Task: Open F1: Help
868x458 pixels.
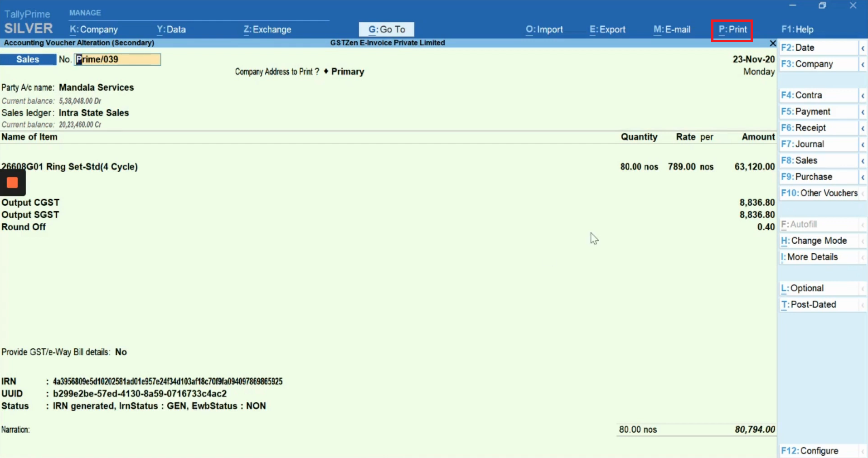Action: (x=797, y=29)
